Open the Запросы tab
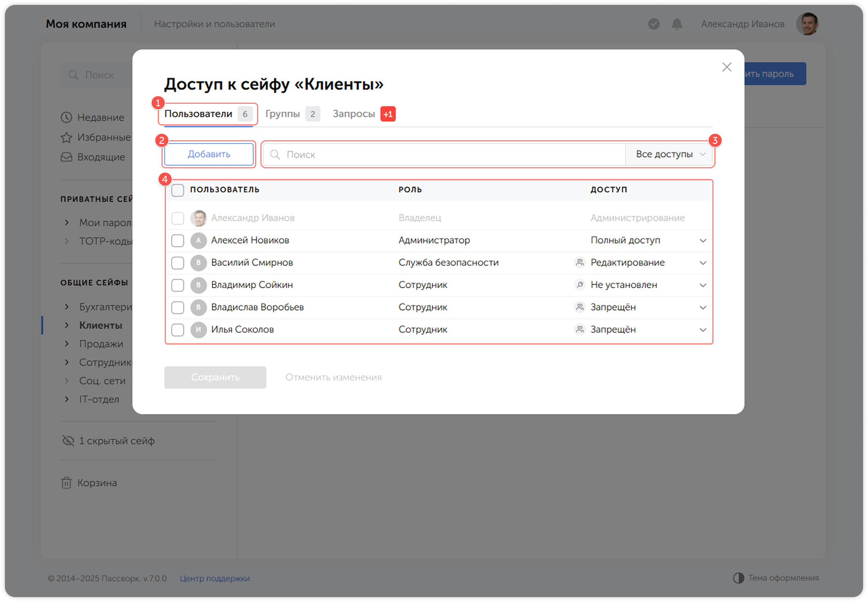 tap(364, 114)
